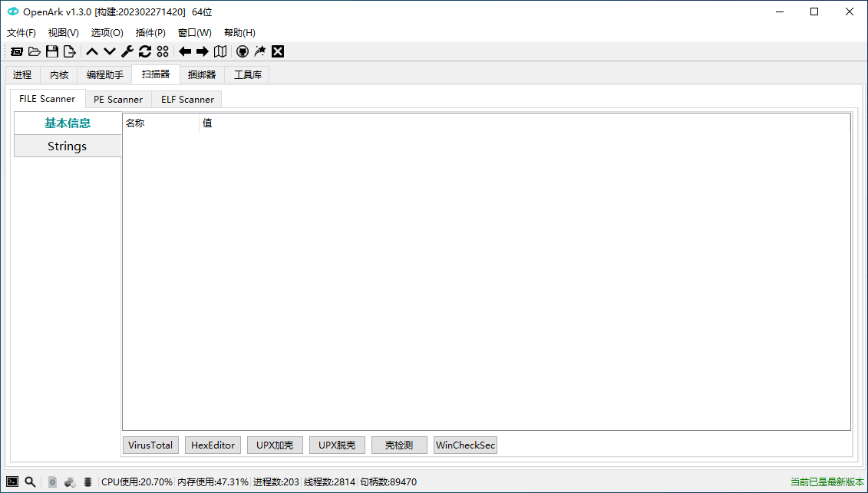Click the 进程数:203 status text
The height and width of the screenshot is (493, 868).
pyautogui.click(x=276, y=482)
